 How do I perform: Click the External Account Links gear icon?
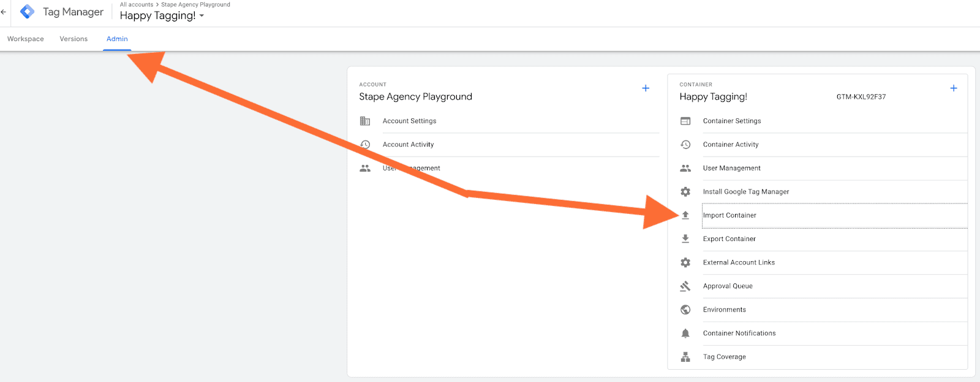685,262
